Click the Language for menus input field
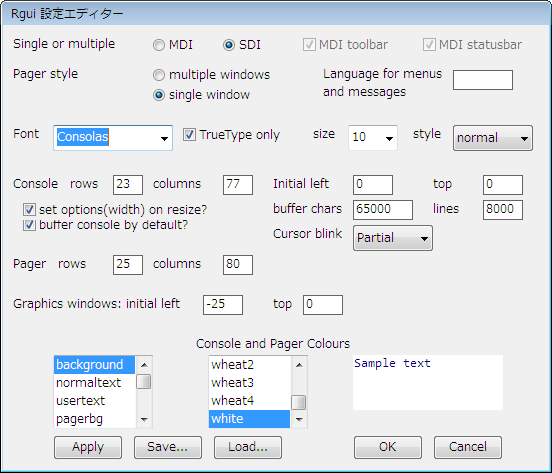The width and height of the screenshot is (552, 473). point(483,80)
